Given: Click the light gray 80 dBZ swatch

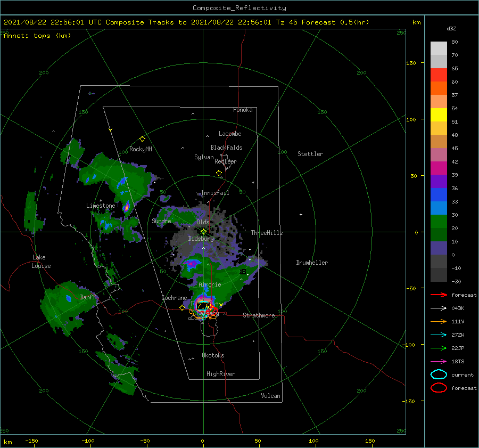Looking at the screenshot, I should pos(439,48).
